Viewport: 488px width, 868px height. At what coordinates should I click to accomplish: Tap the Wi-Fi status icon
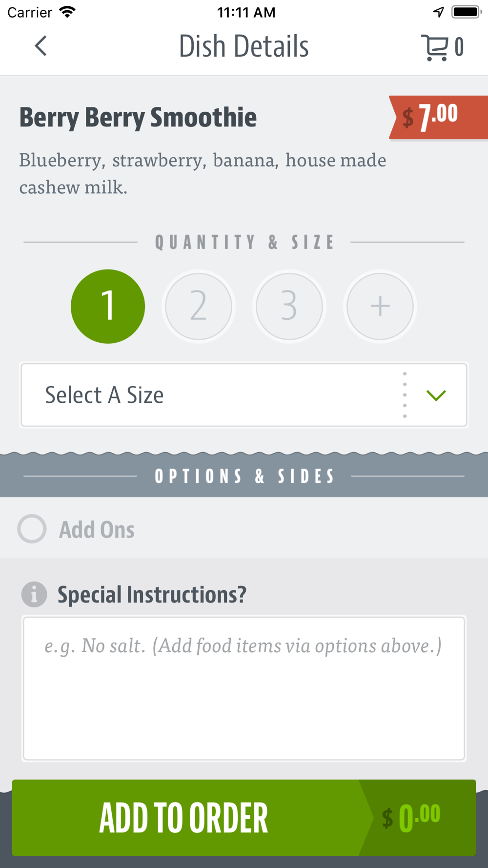click(x=67, y=12)
